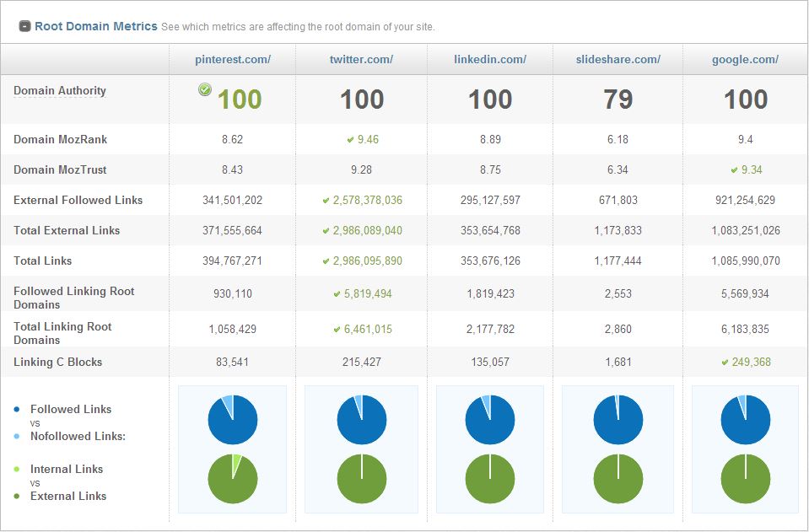Click the Internal Links legend label
The width and height of the screenshot is (809, 532).
(67, 469)
